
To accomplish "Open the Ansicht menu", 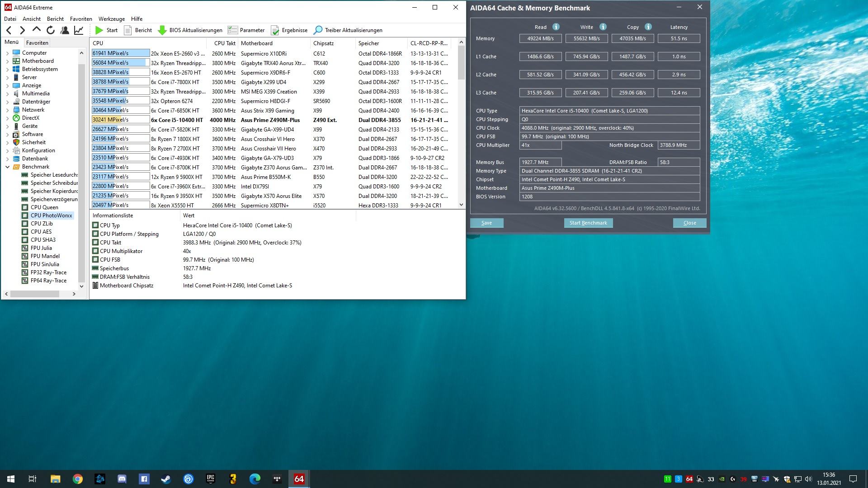I will coord(32,19).
